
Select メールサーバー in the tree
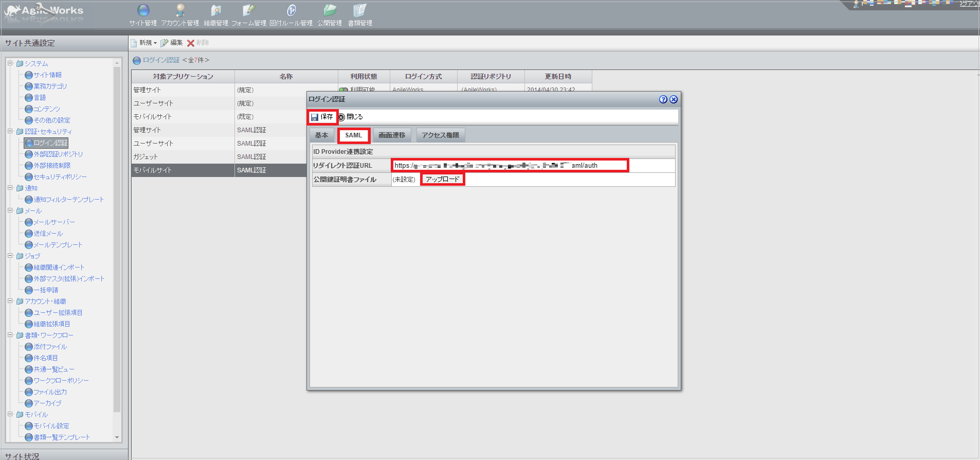[x=54, y=222]
